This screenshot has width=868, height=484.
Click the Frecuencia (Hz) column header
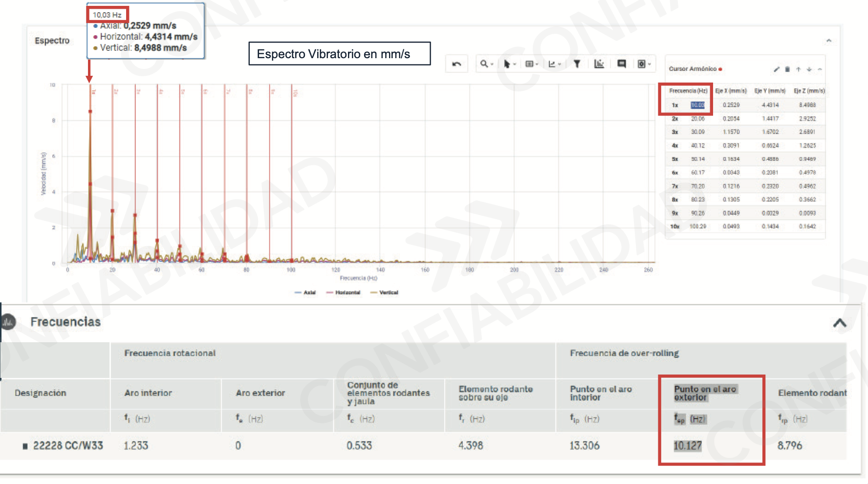[x=688, y=91]
